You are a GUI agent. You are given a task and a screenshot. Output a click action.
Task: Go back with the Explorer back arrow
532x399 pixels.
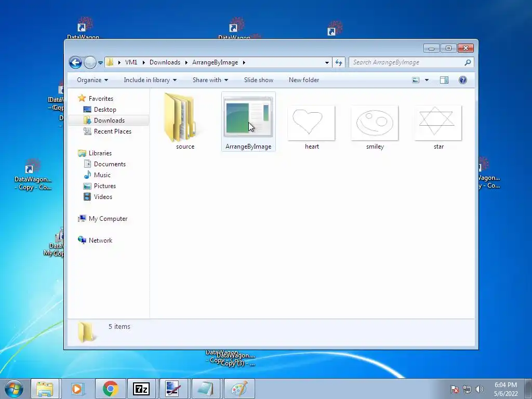tap(75, 62)
